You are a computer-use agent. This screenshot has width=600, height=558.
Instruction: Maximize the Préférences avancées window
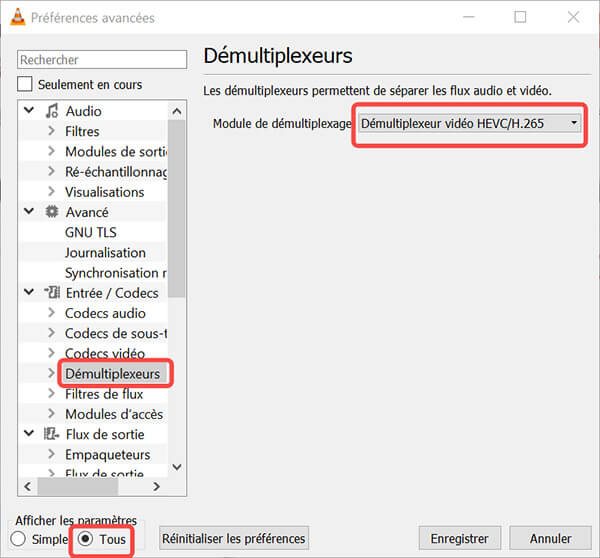(x=520, y=17)
